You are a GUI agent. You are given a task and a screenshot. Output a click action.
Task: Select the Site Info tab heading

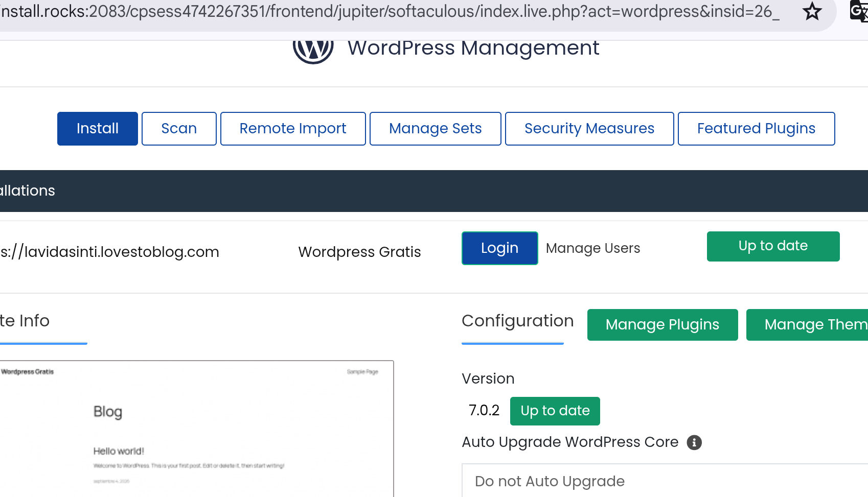(x=25, y=321)
